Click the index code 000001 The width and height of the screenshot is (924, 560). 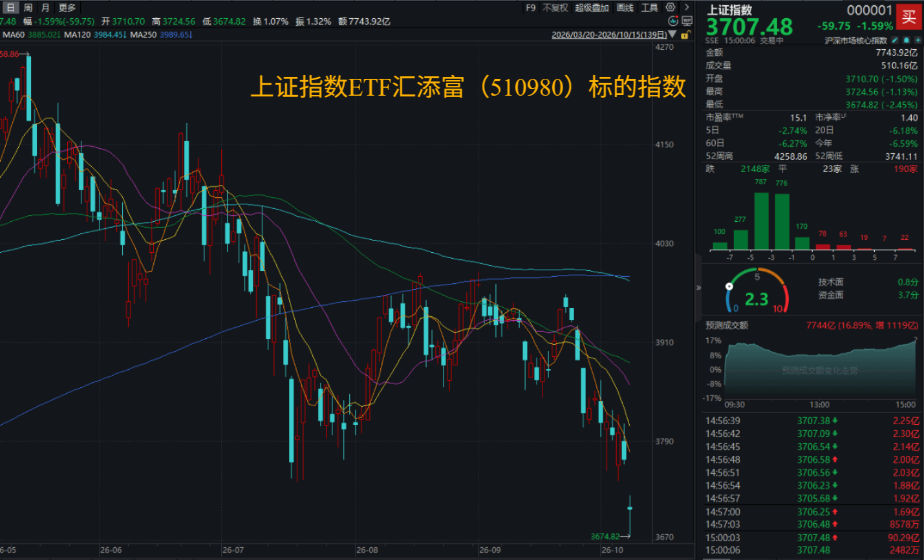[x=870, y=10]
